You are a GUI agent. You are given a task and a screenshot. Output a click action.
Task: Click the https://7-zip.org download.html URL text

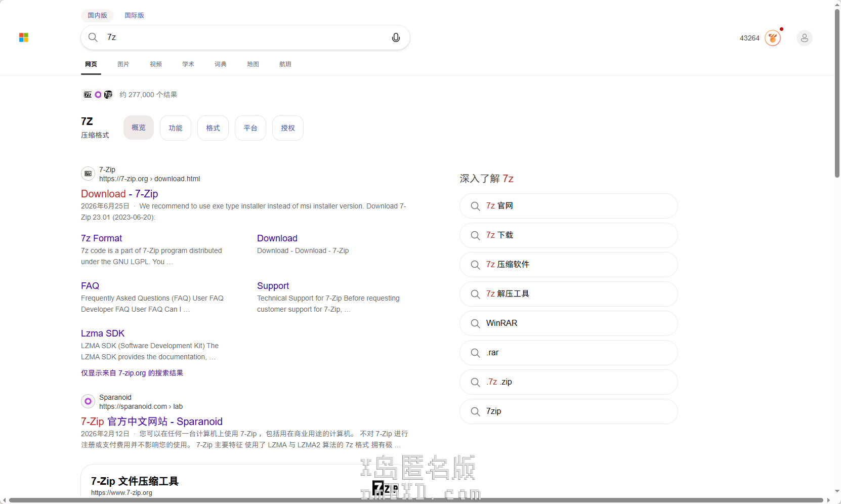click(x=149, y=179)
